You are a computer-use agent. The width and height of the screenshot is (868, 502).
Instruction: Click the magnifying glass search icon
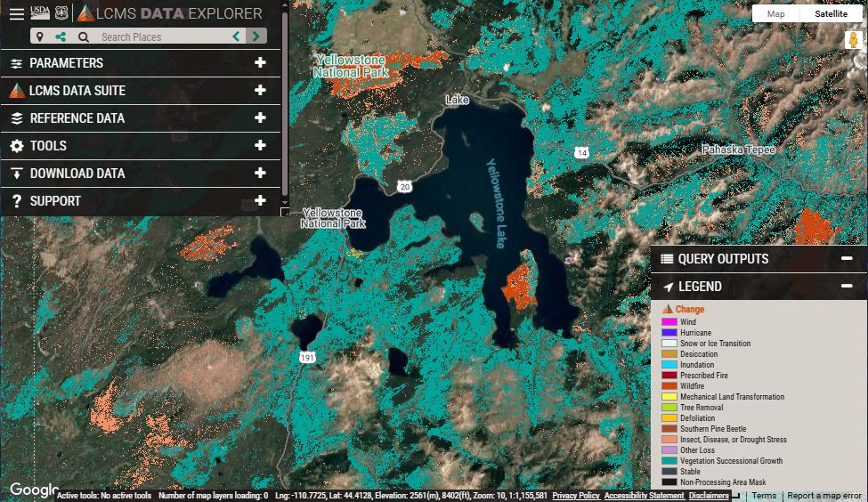pos(83,36)
